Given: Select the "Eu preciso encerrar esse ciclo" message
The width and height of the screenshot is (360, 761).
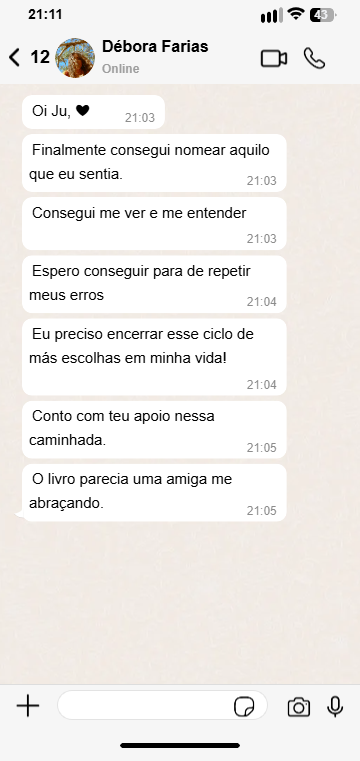Looking at the screenshot, I should (154, 357).
